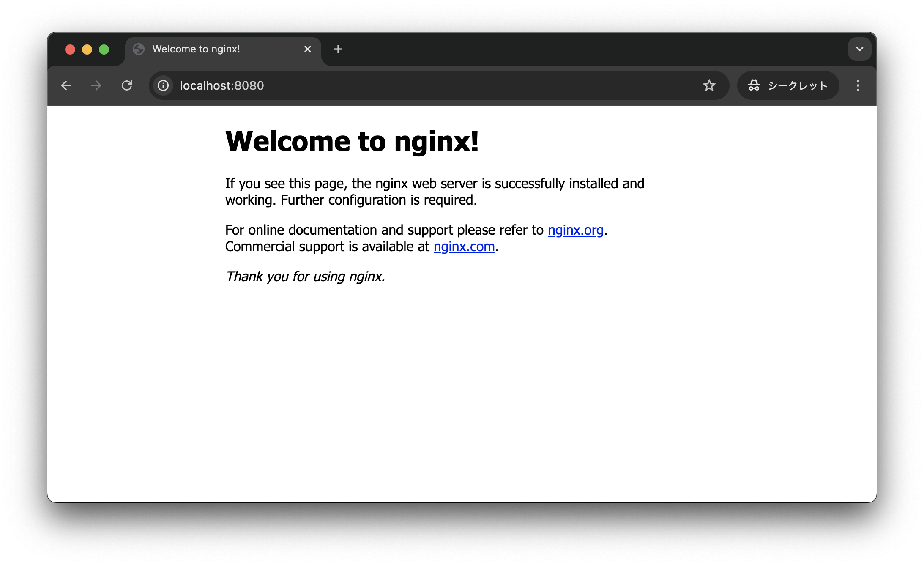Image resolution: width=924 pixels, height=565 pixels.
Task: Minimize window with yellow button
Action: click(x=87, y=49)
